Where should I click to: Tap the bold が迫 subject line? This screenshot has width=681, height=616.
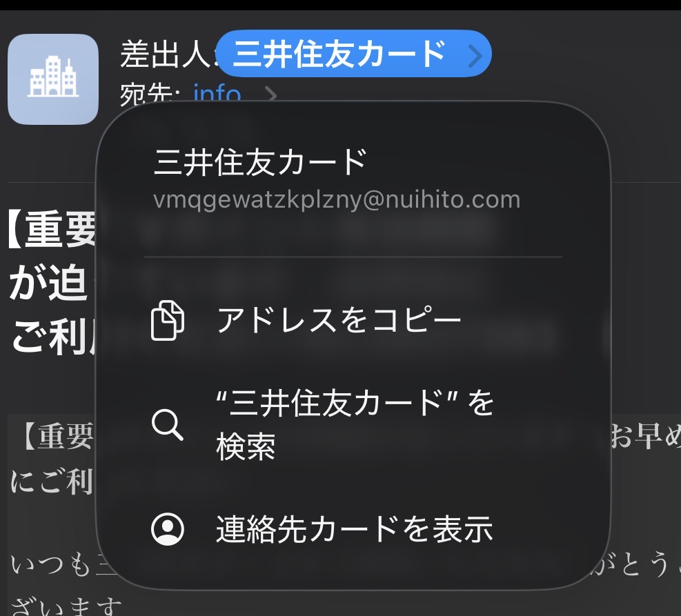point(48,284)
